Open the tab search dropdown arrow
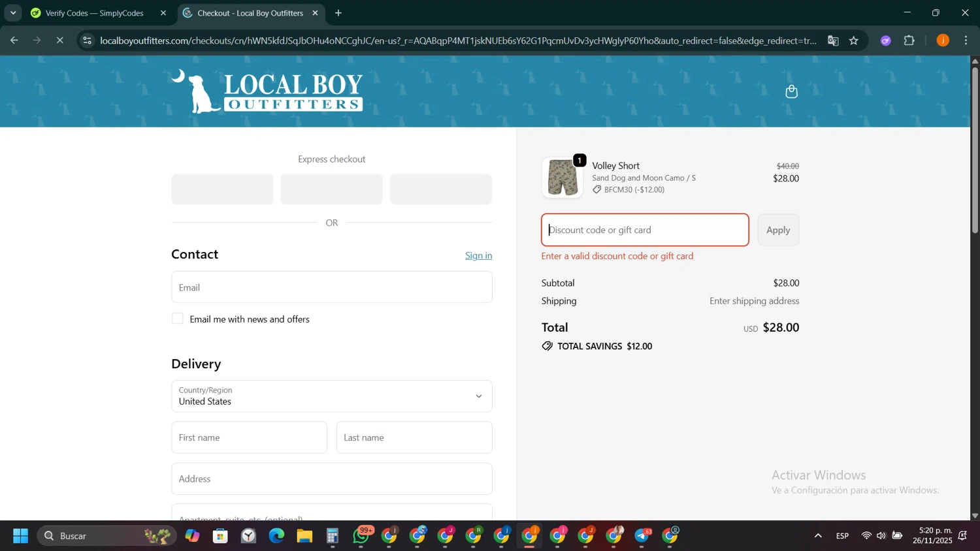The height and width of the screenshot is (551, 980). coord(13,13)
